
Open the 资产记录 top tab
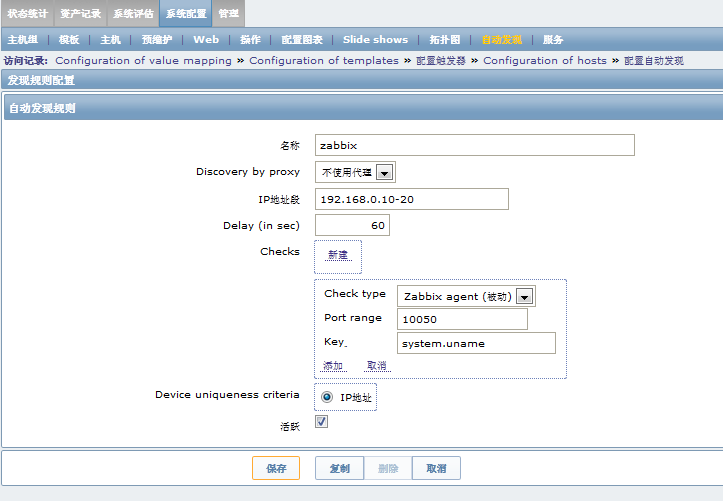80,13
